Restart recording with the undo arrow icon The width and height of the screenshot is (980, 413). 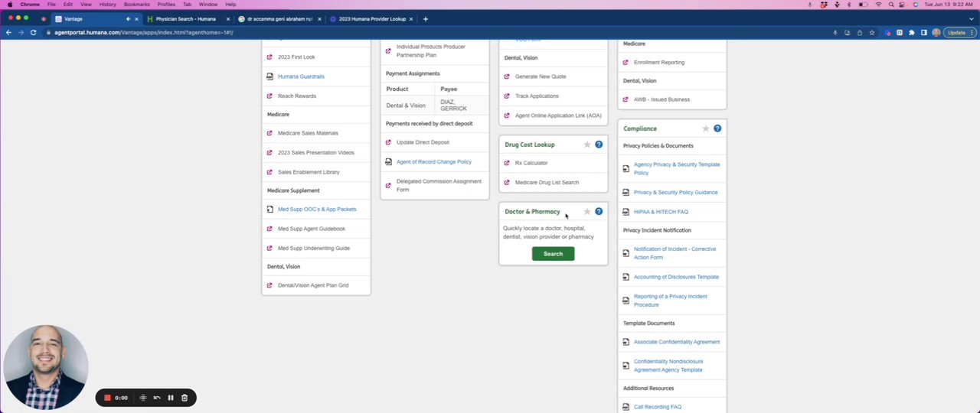coord(157,398)
